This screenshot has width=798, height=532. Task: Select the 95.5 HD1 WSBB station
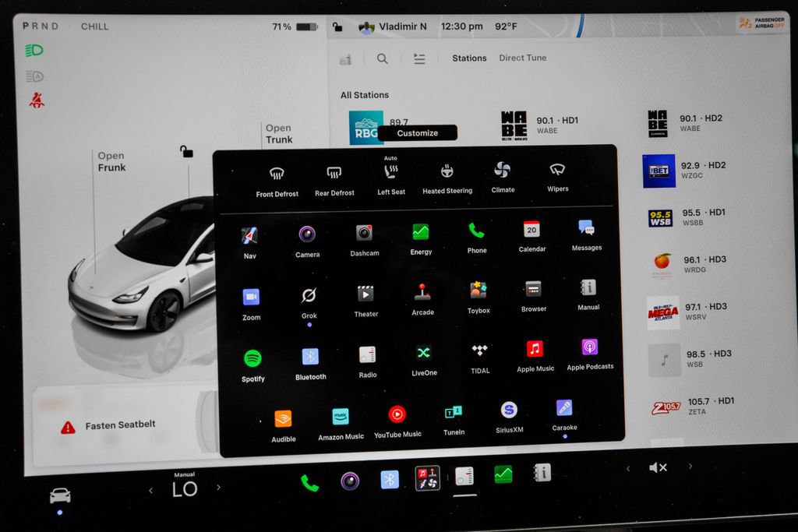(687, 217)
